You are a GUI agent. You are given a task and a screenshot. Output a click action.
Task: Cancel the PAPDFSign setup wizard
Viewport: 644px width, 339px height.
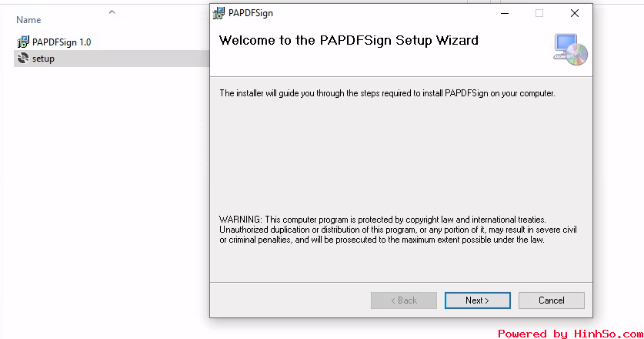pos(551,300)
